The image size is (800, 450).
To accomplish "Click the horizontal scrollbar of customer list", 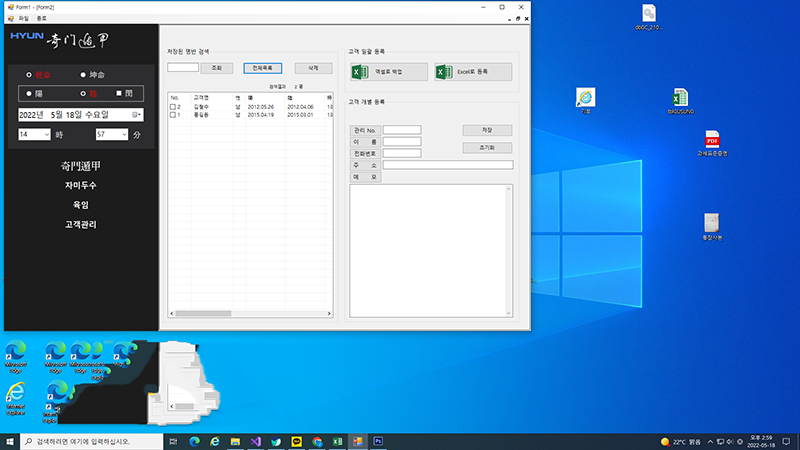I will point(251,314).
